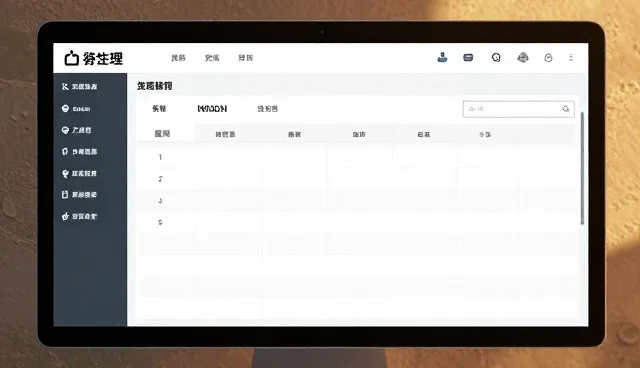Select the second sidebar item with round face icon
This screenshot has height=368, width=640.
[x=76, y=109]
